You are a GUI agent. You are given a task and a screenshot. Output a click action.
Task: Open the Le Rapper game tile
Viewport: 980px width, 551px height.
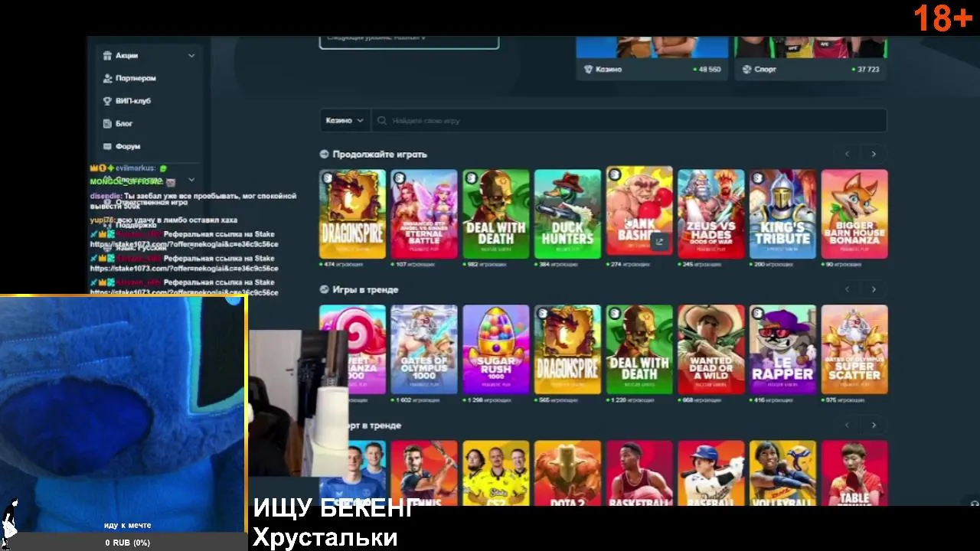pyautogui.click(x=782, y=349)
